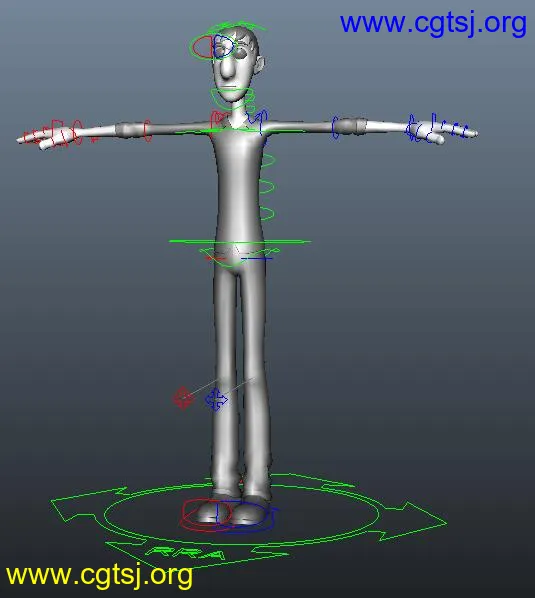Open the yellow www.cgtsj.org watermark link

[99, 574]
